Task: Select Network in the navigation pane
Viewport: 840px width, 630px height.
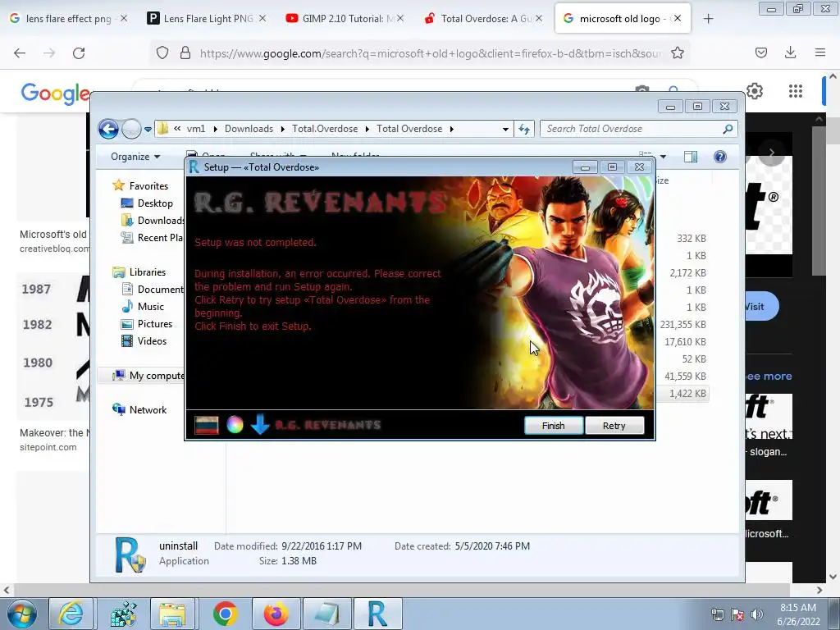Action: [x=139, y=410]
